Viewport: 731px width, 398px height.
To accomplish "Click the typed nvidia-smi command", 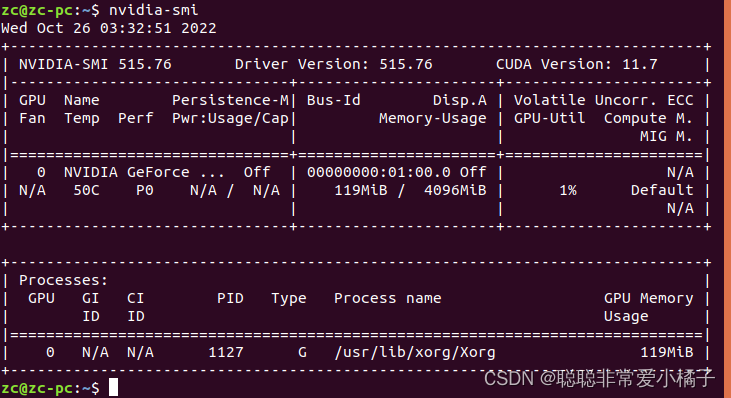I will (153, 10).
